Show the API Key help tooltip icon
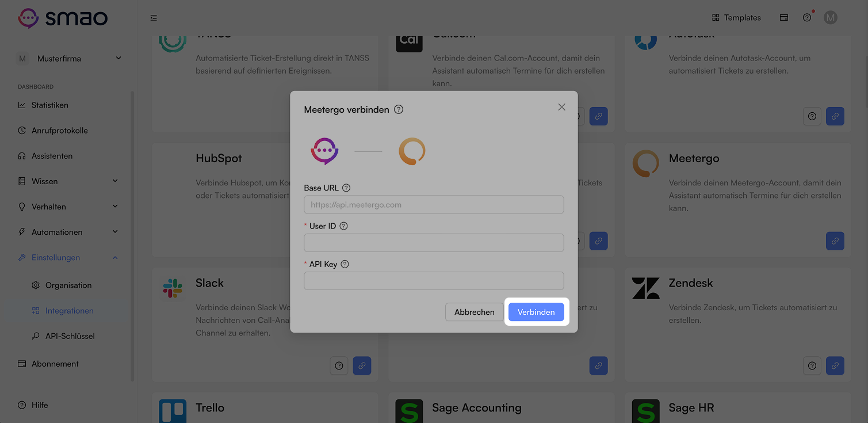The height and width of the screenshot is (423, 868). click(345, 264)
